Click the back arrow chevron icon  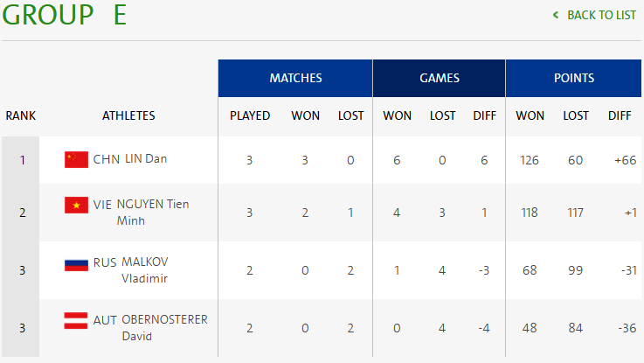(556, 15)
